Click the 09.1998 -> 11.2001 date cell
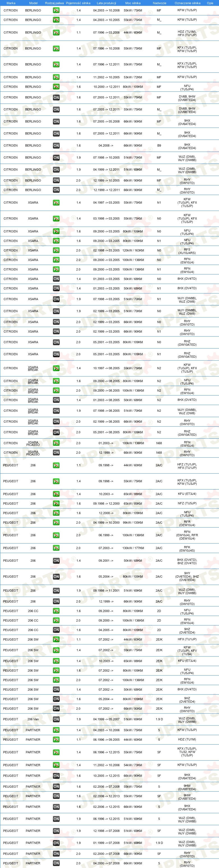 click(106, 590)
